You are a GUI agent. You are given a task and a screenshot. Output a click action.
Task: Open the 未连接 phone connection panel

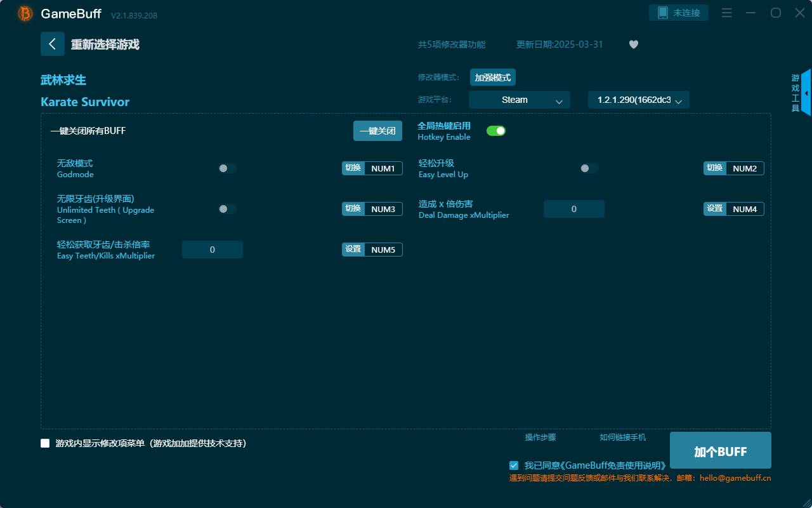coord(678,12)
